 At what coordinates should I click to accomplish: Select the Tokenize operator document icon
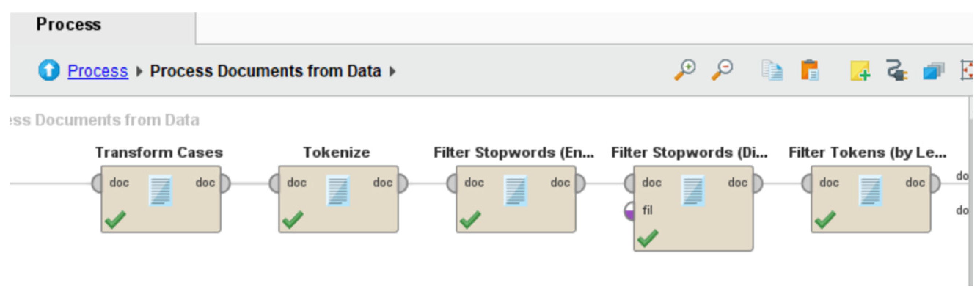pyautogui.click(x=338, y=191)
